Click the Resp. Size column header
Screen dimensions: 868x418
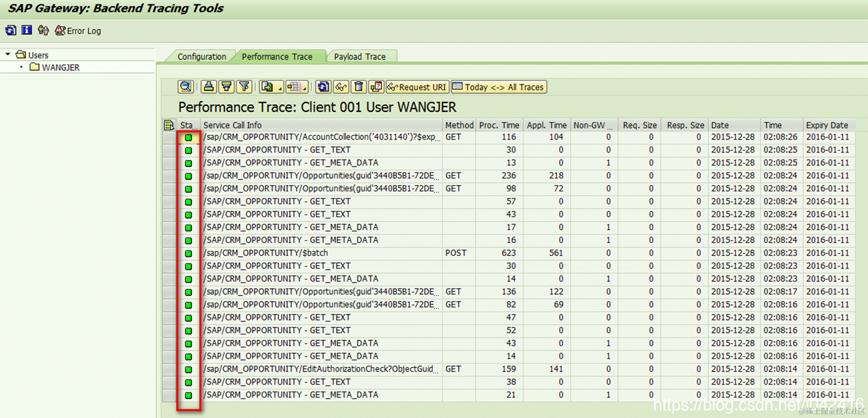click(685, 125)
